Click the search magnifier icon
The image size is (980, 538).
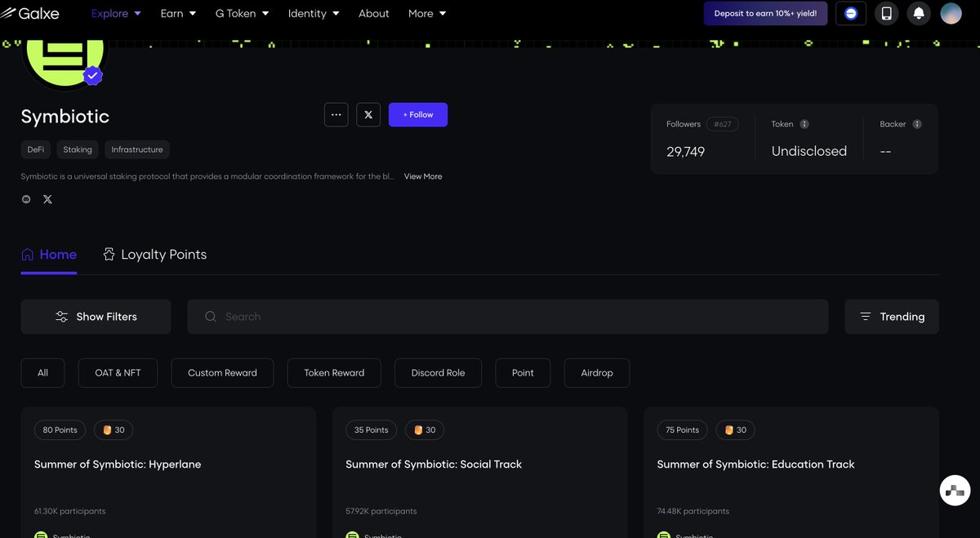(x=211, y=317)
